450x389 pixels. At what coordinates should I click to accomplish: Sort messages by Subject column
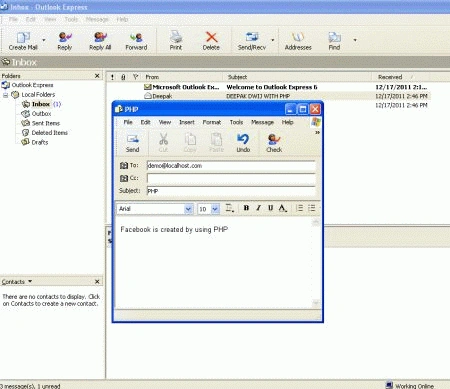coord(297,77)
